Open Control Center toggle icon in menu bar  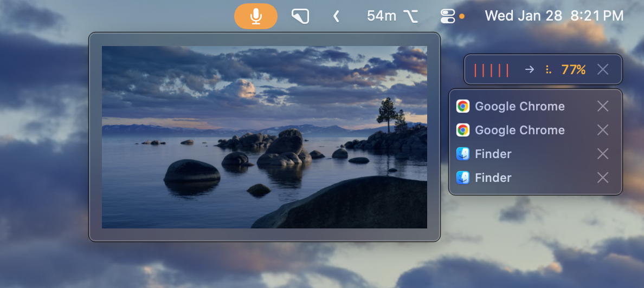point(448,16)
